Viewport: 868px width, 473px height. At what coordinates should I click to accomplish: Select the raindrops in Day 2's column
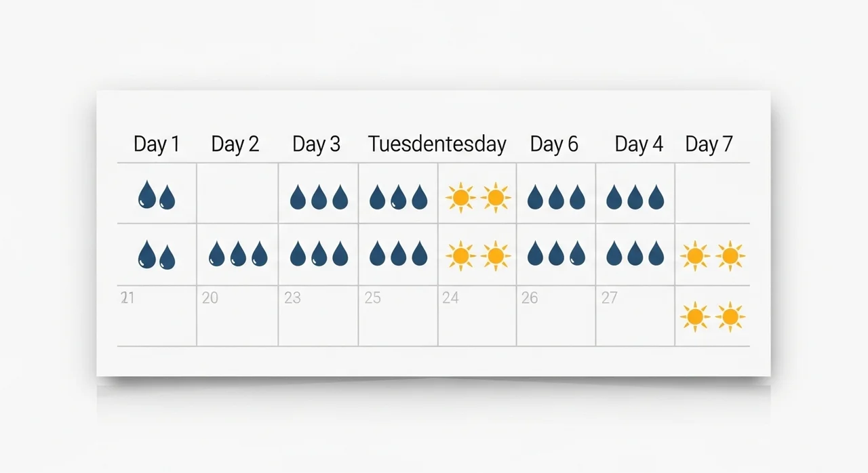[x=237, y=255]
